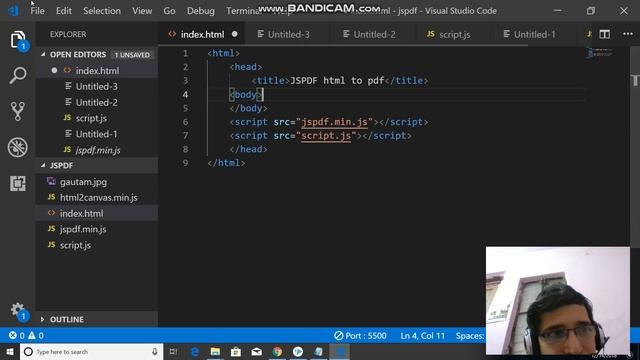The image size is (640, 360).
Task: Select script.js in Open Editors list
Action: click(x=97, y=118)
